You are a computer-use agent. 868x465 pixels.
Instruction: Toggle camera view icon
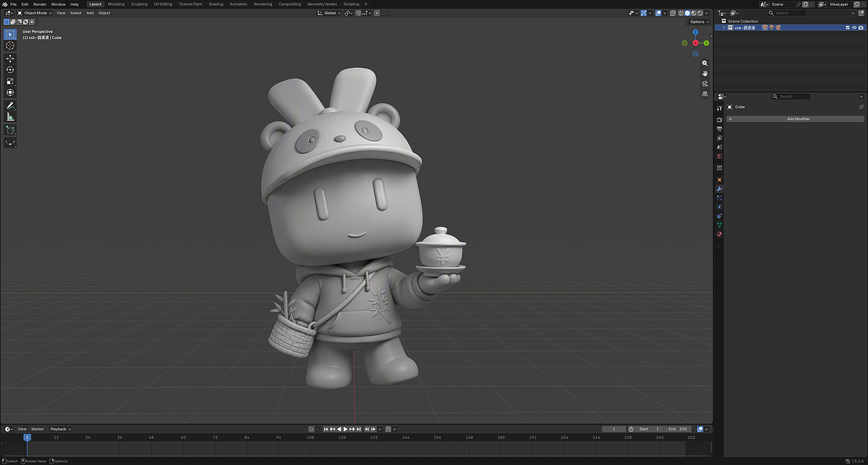(x=705, y=83)
